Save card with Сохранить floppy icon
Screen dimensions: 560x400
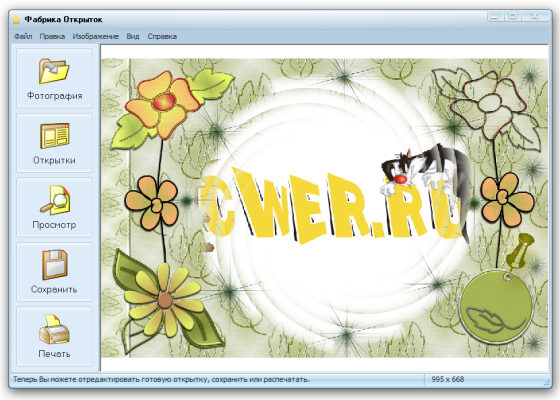[54, 265]
